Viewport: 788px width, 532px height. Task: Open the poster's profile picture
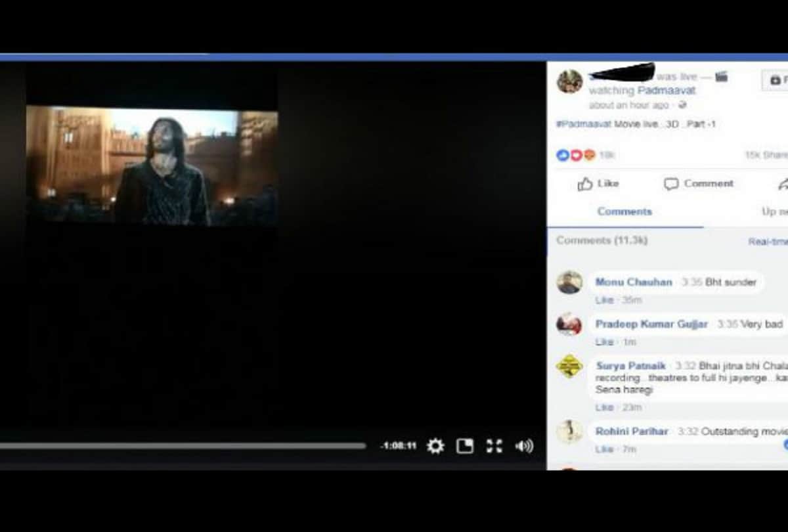[x=569, y=82]
